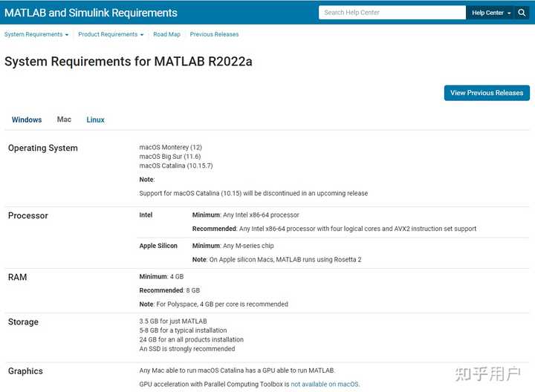Click the 'Any Mac able to run macOS Catalina' text
535x392 pixels.
coord(237,370)
